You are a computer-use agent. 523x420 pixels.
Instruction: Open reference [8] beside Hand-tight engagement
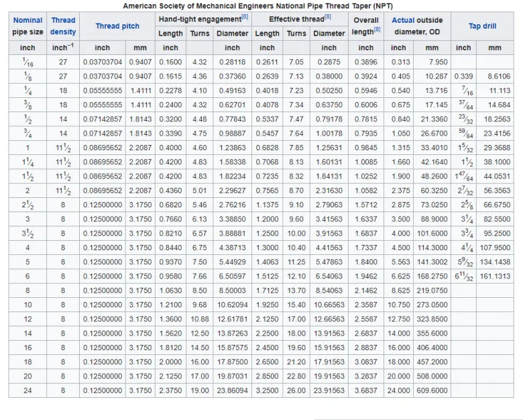coord(245,17)
